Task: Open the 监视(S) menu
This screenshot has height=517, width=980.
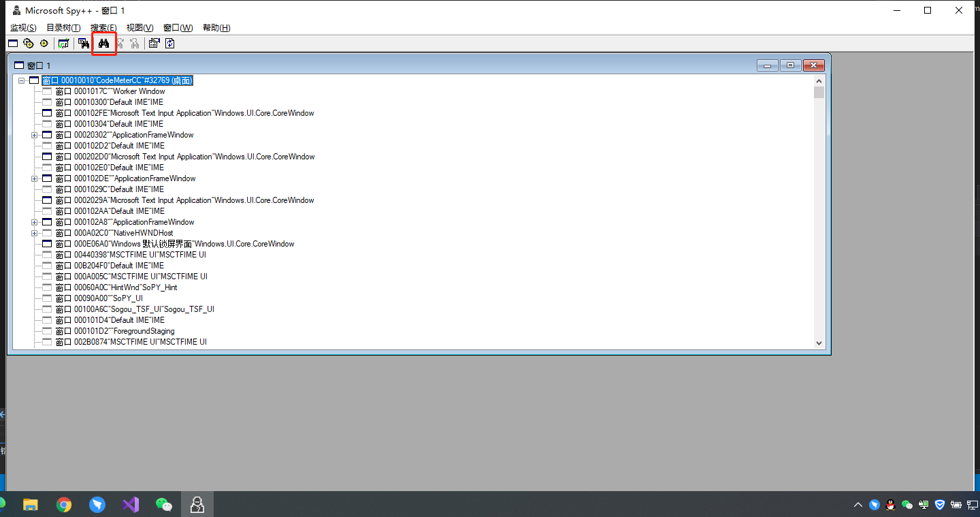Action: [x=23, y=28]
